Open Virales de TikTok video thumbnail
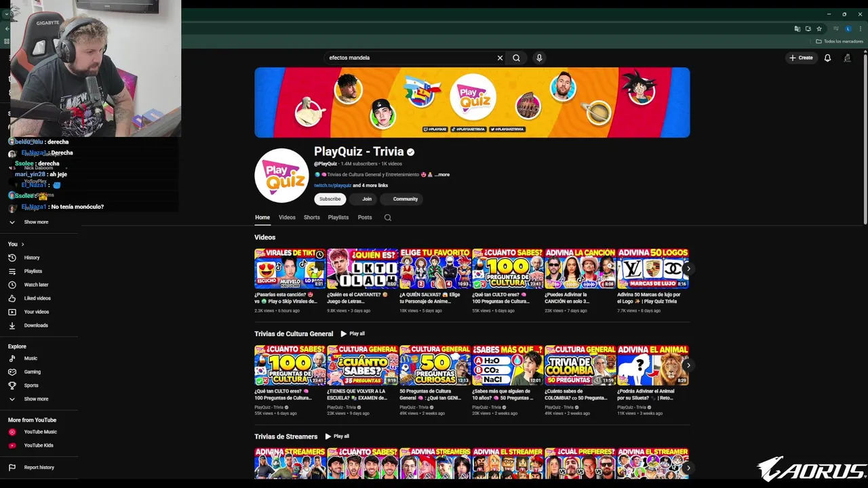Screen dimensions: 868x488 coord(290,269)
